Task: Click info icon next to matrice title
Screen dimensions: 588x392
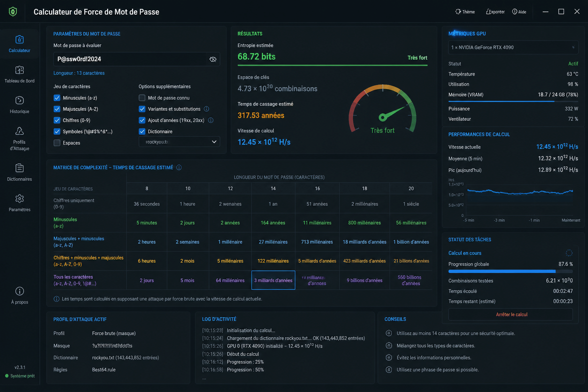Action: 179,168
